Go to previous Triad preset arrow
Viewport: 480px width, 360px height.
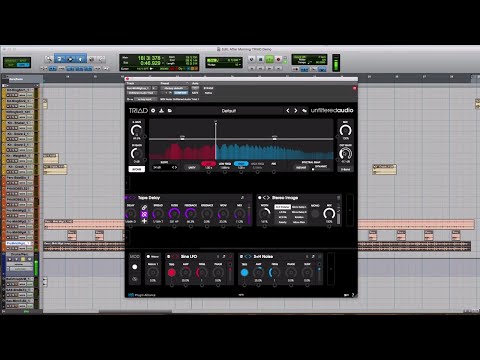tap(288, 110)
